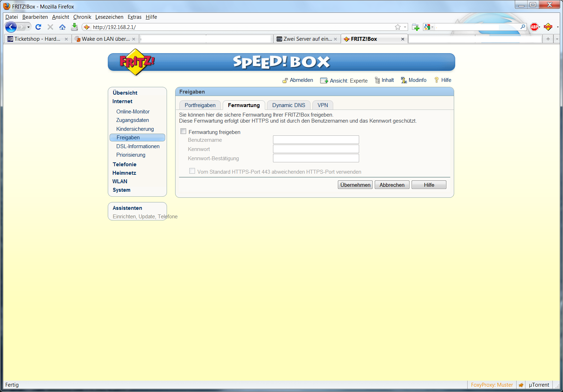Switch to Dynamic DNS tab
563x392 pixels.
(289, 105)
